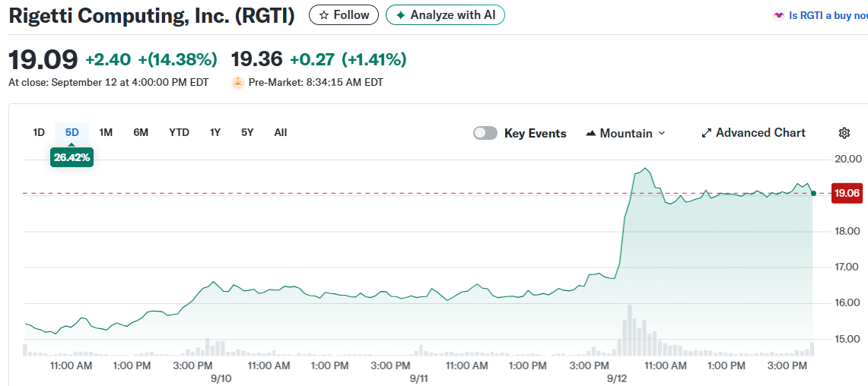Viewport: 868px width, 386px height.
Task: Click the 20.00 y-axis label
Action: click(x=847, y=160)
